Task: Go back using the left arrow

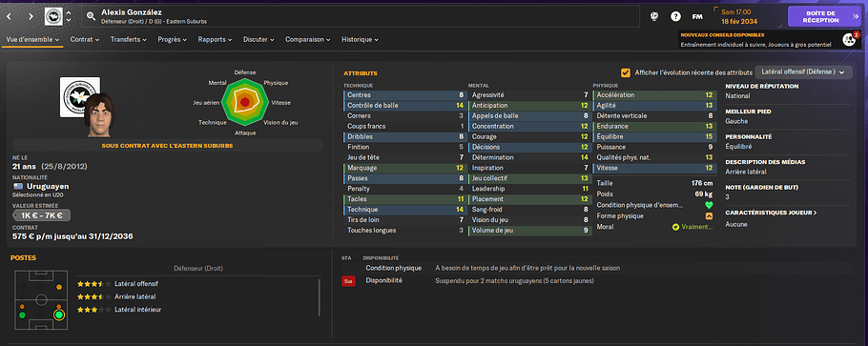Action: pos(9,16)
